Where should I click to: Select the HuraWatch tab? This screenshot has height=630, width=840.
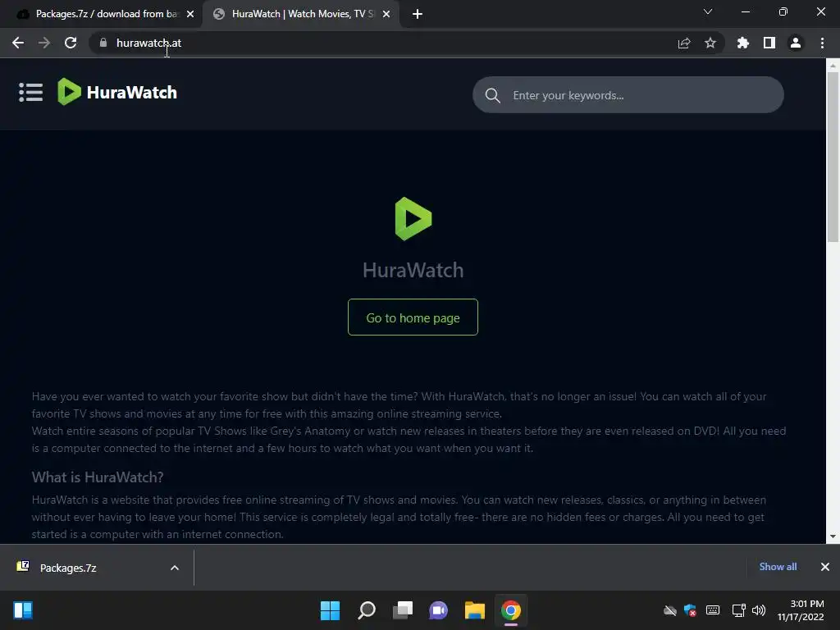pyautogui.click(x=300, y=14)
